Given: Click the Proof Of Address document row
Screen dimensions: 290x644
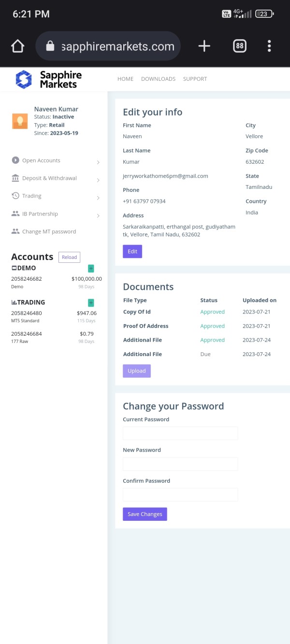Looking at the screenshot, I should tap(201, 326).
